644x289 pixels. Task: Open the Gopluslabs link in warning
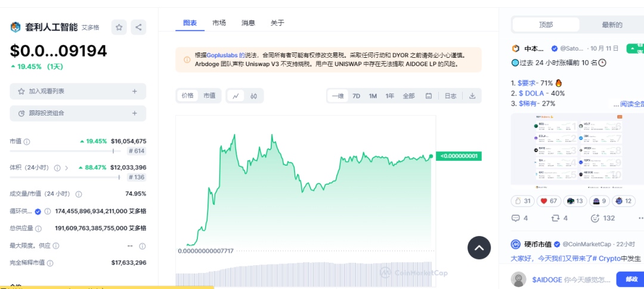pos(222,55)
